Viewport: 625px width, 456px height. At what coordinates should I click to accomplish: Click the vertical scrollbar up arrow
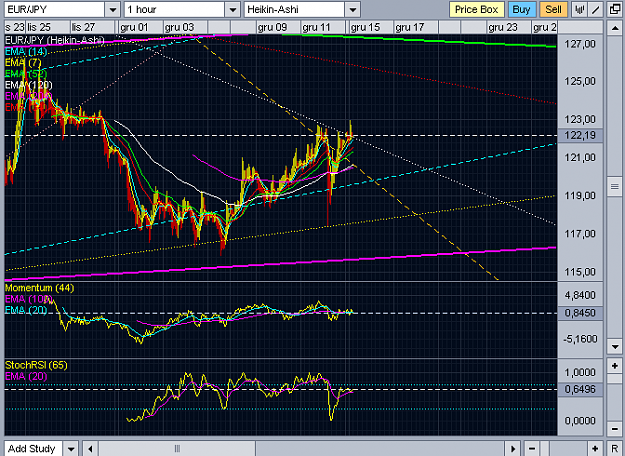[615, 28]
